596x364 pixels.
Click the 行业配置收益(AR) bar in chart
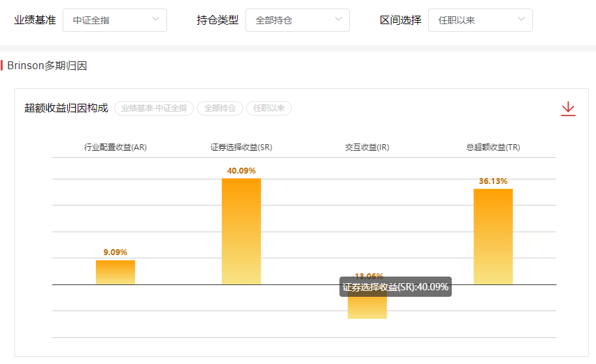pyautogui.click(x=116, y=272)
